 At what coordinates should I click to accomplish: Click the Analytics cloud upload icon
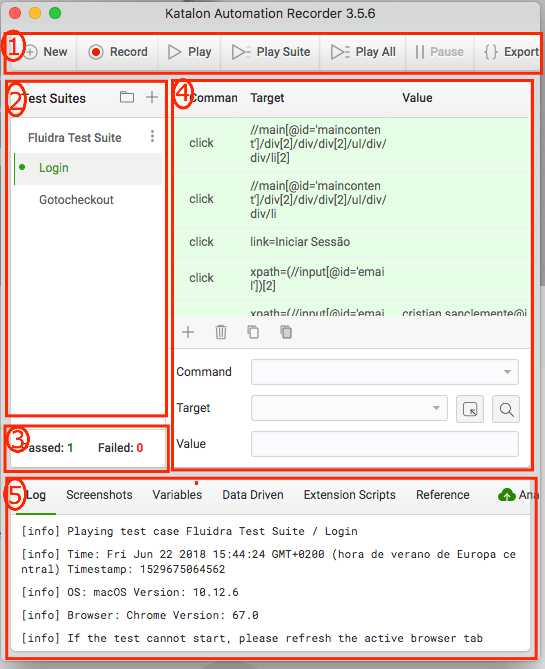click(x=507, y=494)
